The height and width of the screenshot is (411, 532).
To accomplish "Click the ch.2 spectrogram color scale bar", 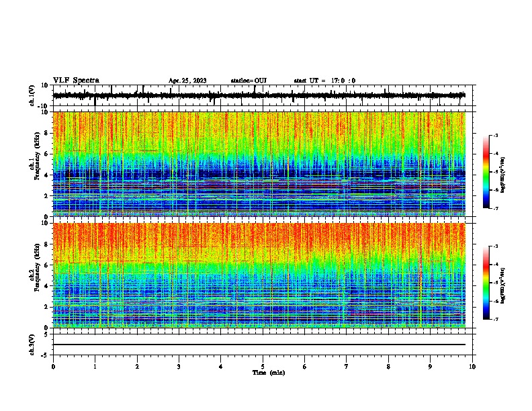I will pos(486,283).
